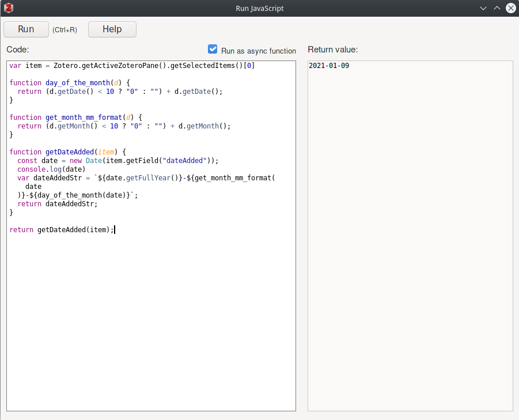Click the 'console.log(date)' line
This screenshot has height=420, width=519.
tap(51, 169)
